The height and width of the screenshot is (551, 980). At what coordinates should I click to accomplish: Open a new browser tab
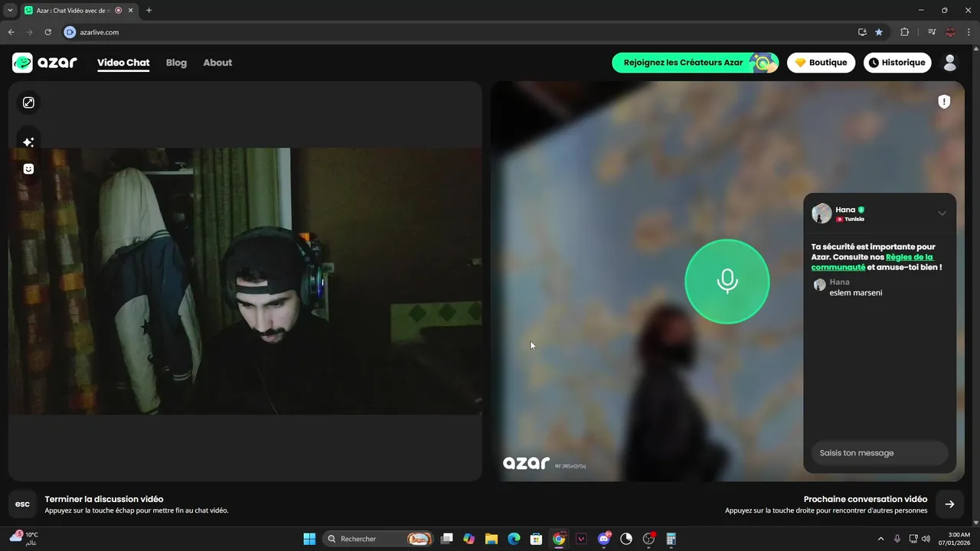pyautogui.click(x=149, y=11)
